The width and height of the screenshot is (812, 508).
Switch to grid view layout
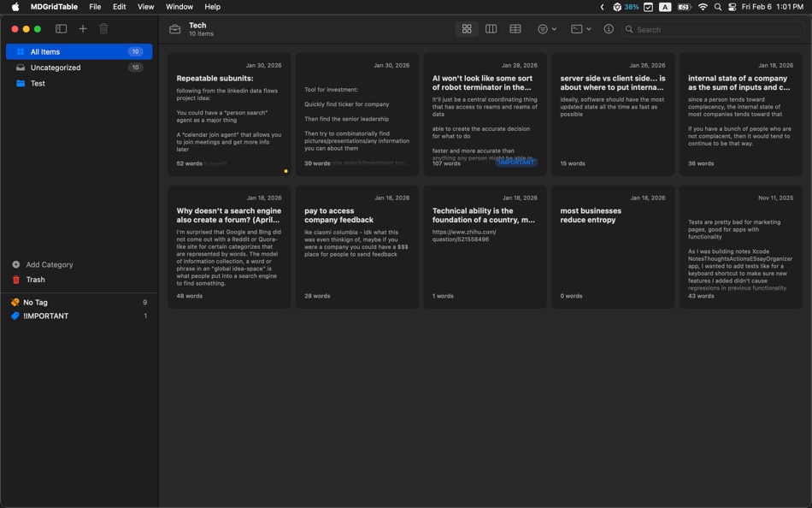click(x=466, y=28)
